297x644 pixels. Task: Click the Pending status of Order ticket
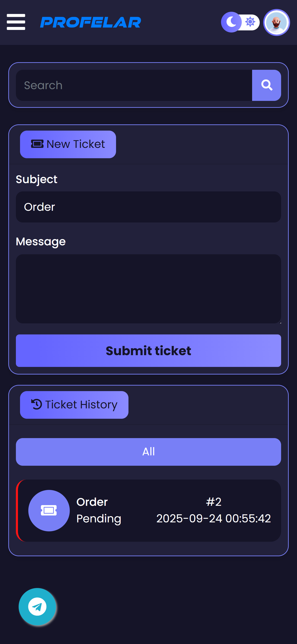point(99,518)
